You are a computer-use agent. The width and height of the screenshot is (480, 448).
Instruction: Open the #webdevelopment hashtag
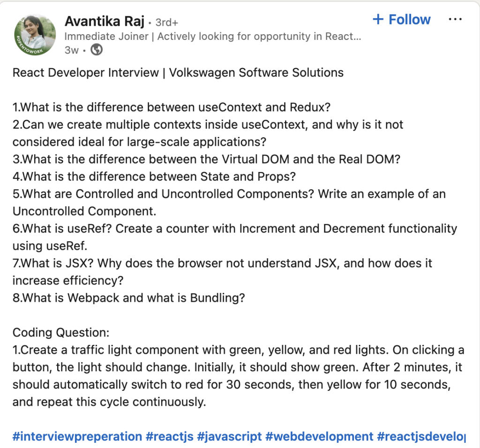(x=319, y=436)
